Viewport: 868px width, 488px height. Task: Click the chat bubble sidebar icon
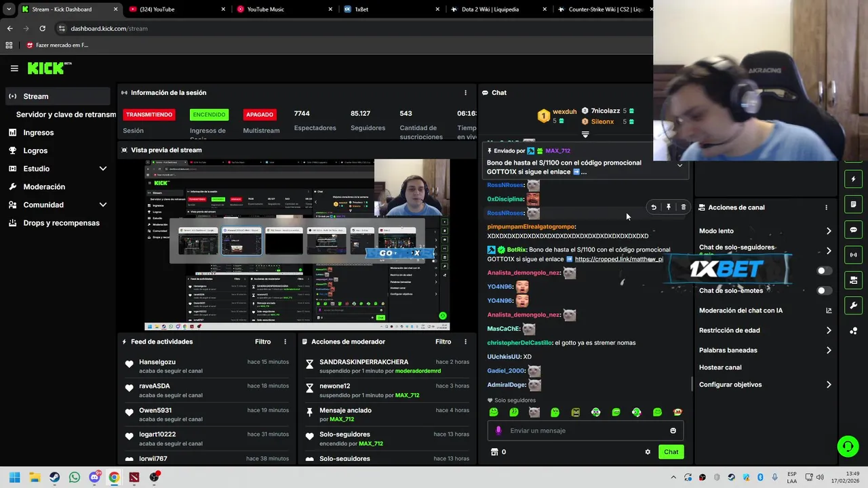854,230
